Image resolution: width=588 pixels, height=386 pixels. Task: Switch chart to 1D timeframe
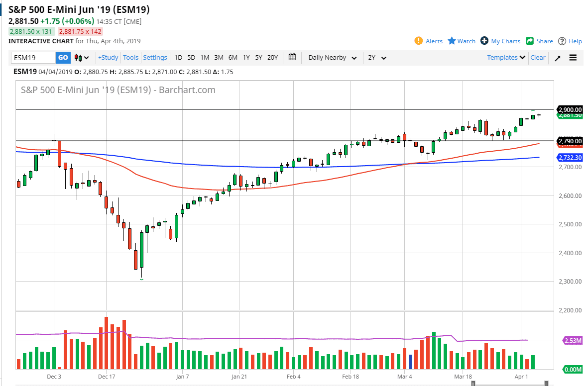point(178,58)
